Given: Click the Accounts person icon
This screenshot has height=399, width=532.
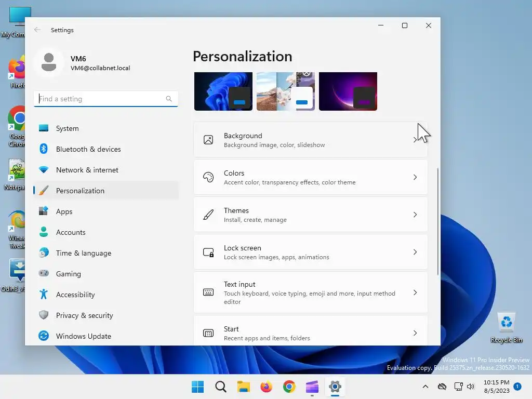Looking at the screenshot, I should coord(44,232).
